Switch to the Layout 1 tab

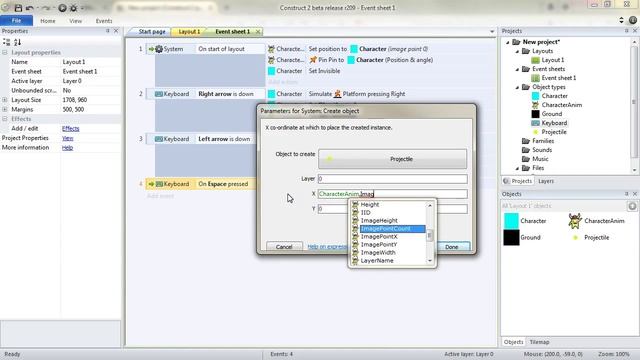click(x=189, y=31)
